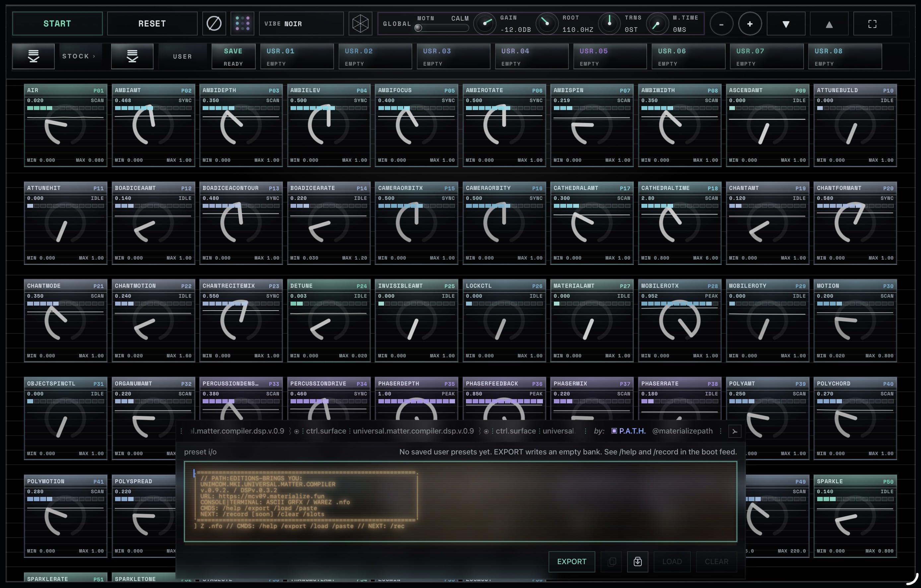Select the USR.01 preset slot
921x588 pixels.
pyautogui.click(x=297, y=57)
